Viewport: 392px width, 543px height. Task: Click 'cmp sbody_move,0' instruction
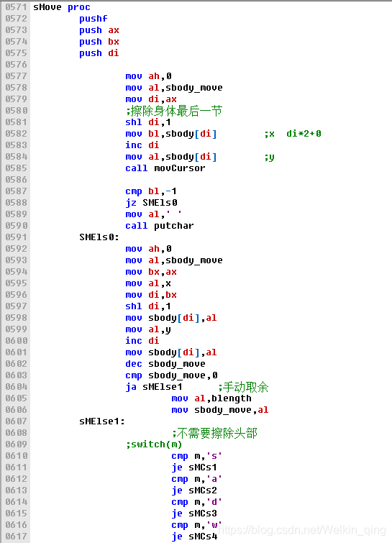tap(171, 375)
